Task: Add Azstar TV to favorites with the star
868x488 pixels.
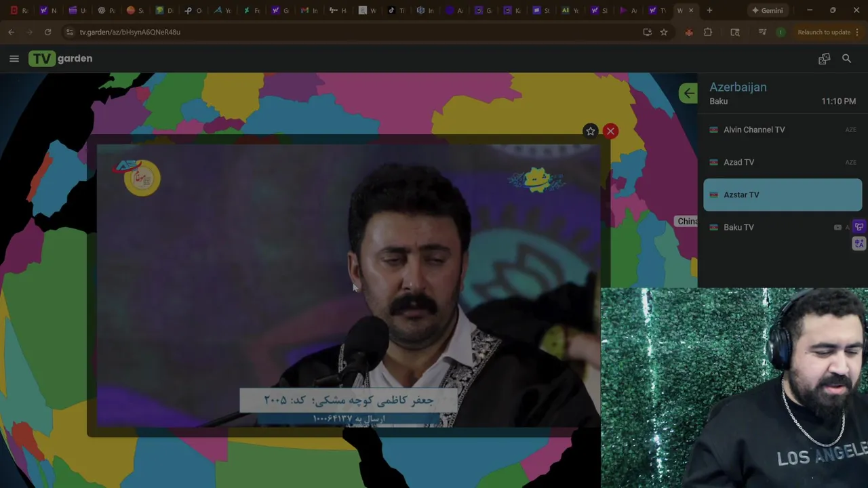Action: click(x=590, y=131)
